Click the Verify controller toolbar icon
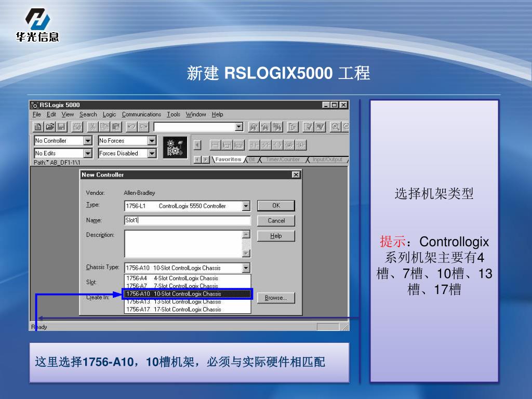 [320, 127]
